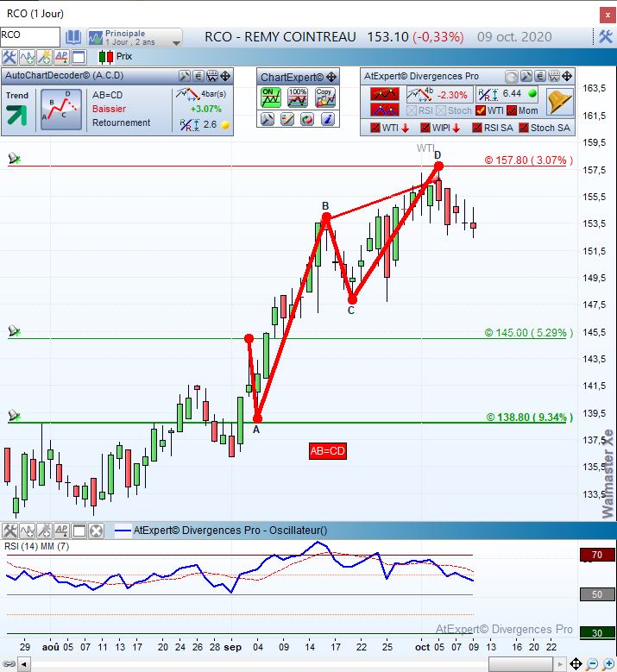Uncheck the Mom checkbox
The width and height of the screenshot is (617, 672).
(512, 110)
